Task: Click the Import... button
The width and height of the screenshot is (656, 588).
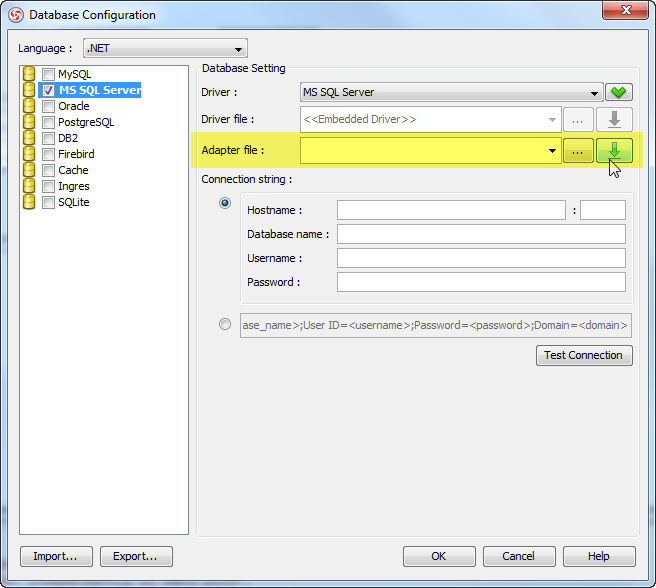Action: pos(56,556)
